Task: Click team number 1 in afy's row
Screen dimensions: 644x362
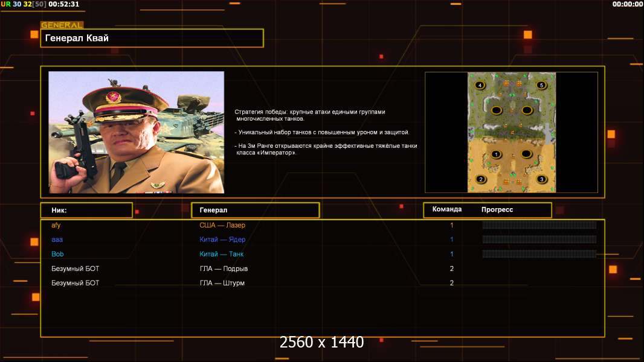Action: [x=452, y=225]
